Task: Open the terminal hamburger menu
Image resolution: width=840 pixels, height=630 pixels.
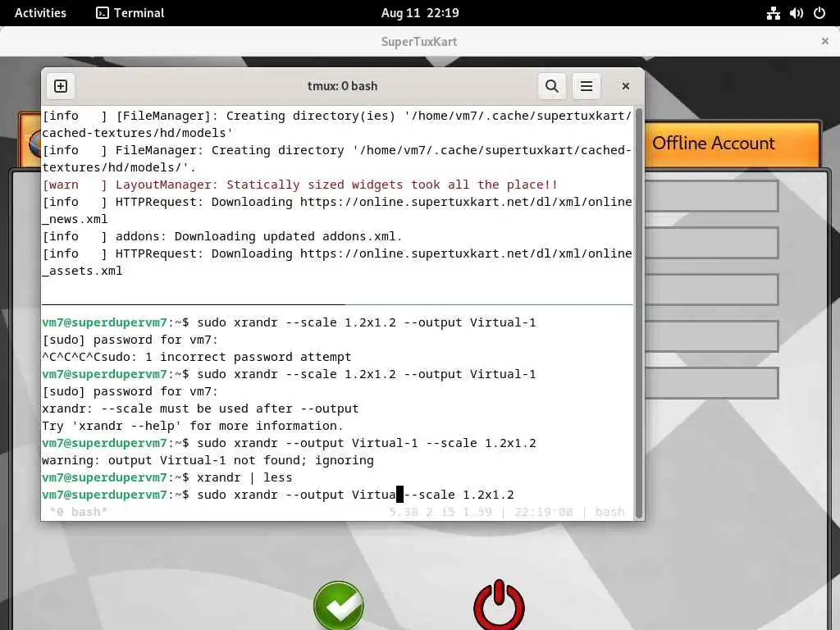Action: [586, 86]
